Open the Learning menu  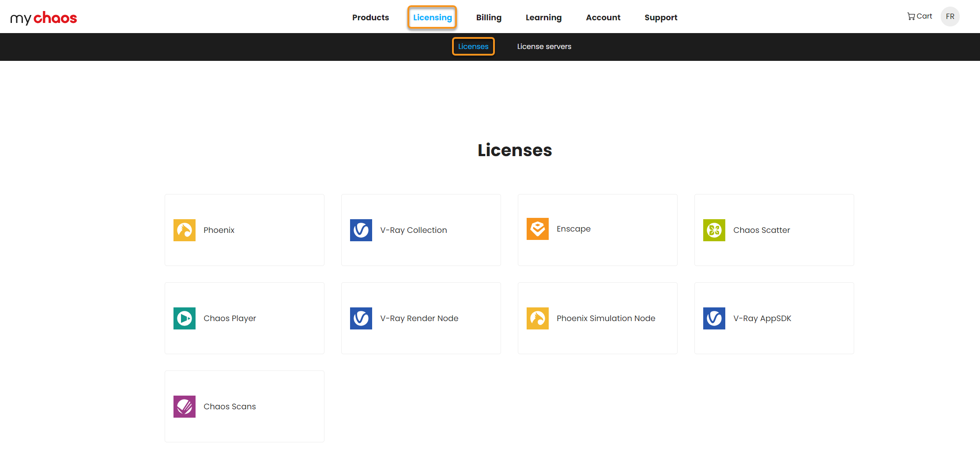coord(543,18)
